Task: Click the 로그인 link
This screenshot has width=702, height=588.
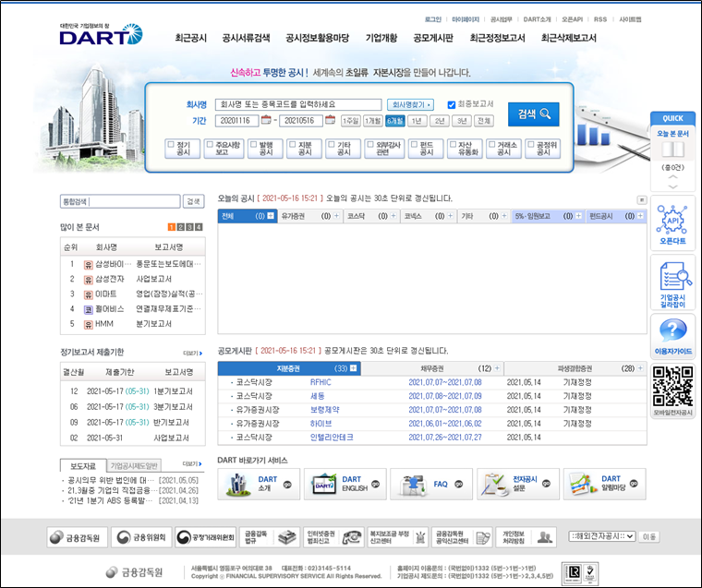Action: [x=432, y=19]
